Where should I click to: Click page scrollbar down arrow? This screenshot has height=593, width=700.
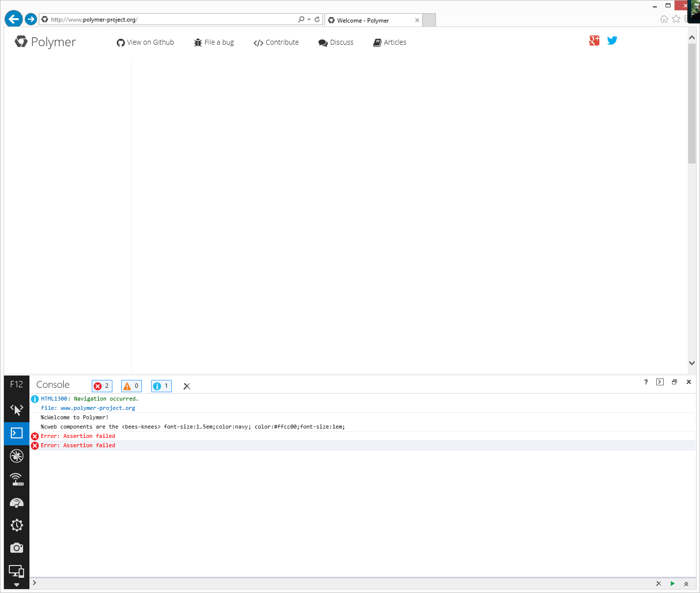coord(692,363)
